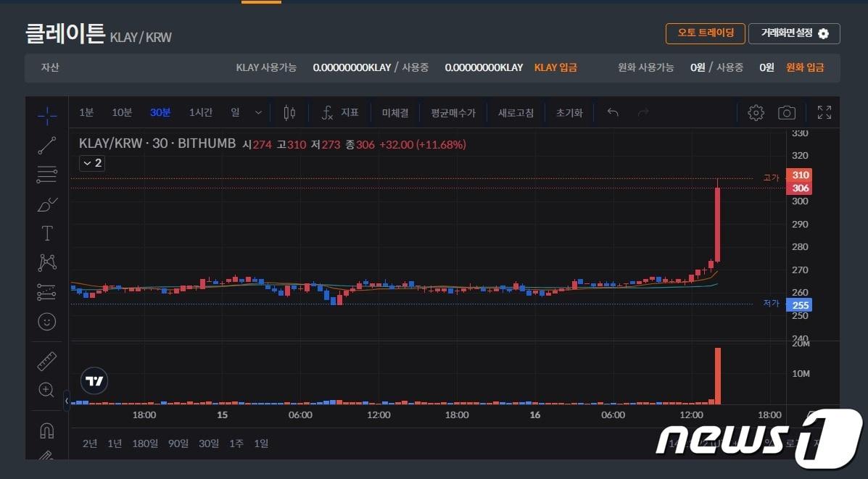The width and height of the screenshot is (868, 479).
Task: Set chart range to 180일
Action: 145,443
